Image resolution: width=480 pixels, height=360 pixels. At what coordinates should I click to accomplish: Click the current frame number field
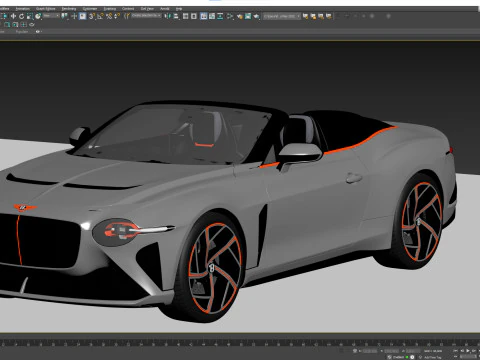pyautogui.click(x=468, y=357)
